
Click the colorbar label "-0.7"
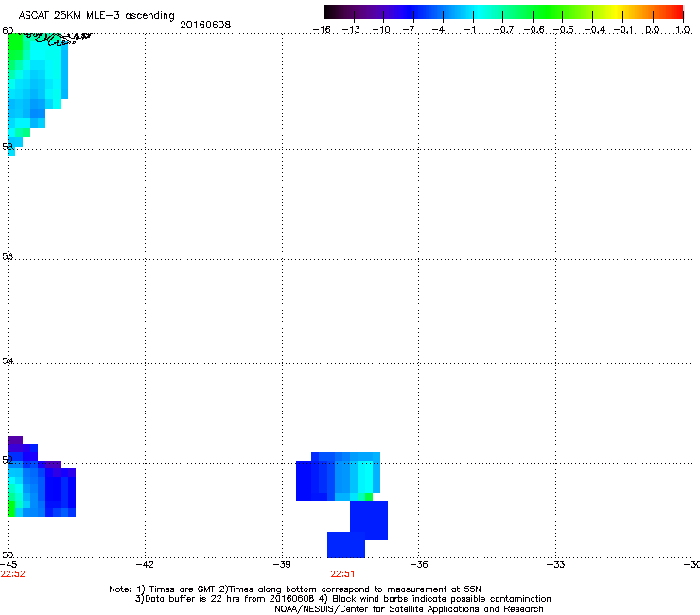click(503, 30)
